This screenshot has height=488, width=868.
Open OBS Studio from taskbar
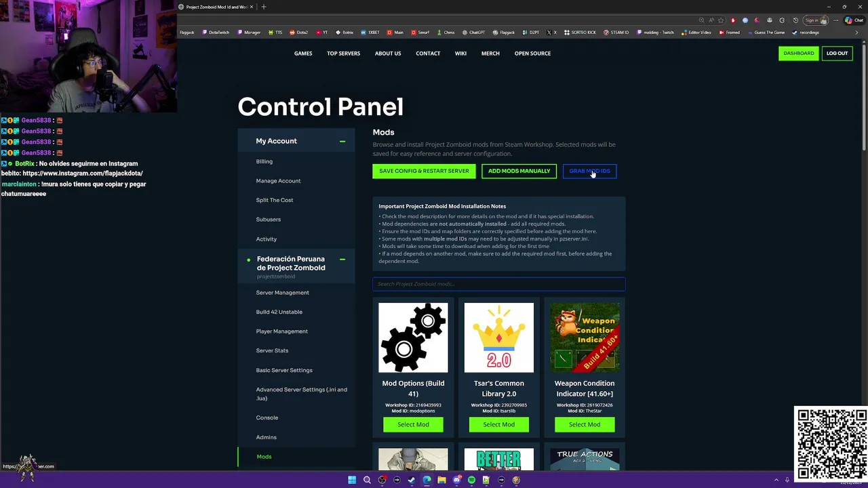tap(382, 480)
